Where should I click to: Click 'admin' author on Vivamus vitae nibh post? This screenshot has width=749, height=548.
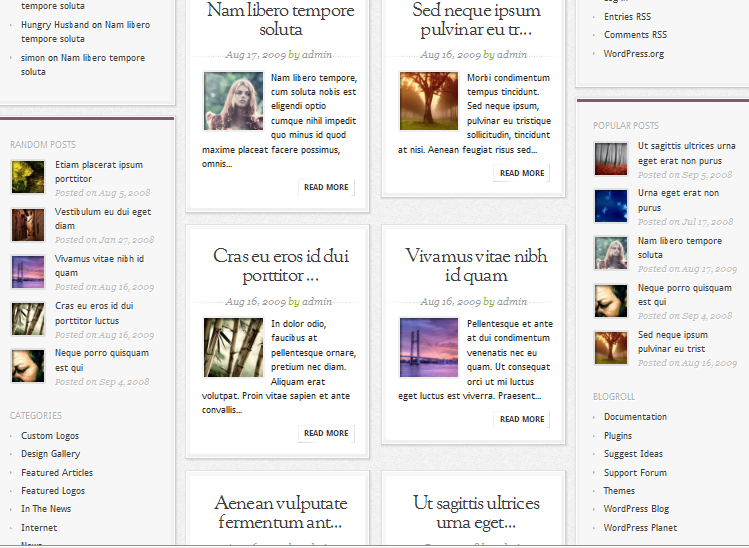[512, 301]
